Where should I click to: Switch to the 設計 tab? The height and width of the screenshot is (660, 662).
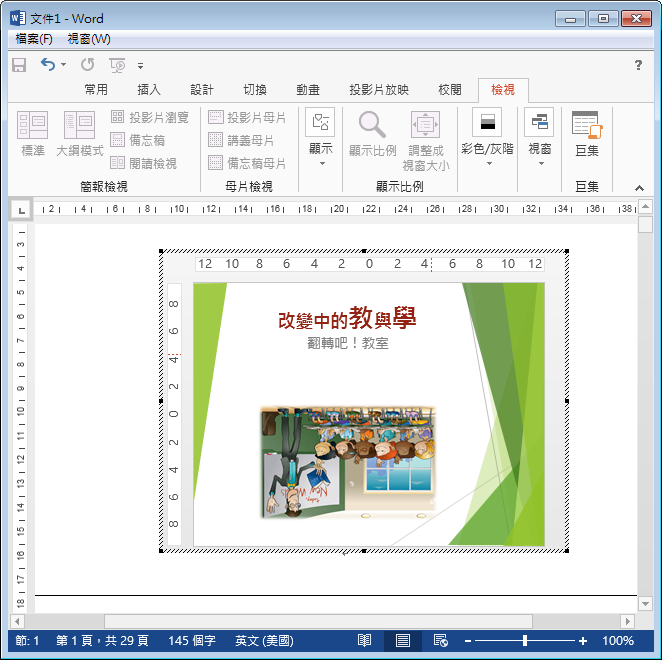201,90
